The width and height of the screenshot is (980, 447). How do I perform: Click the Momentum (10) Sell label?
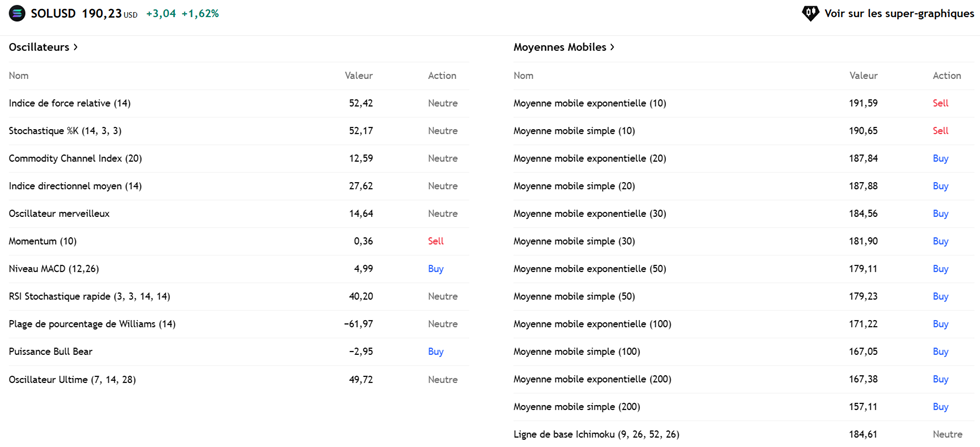(x=435, y=241)
